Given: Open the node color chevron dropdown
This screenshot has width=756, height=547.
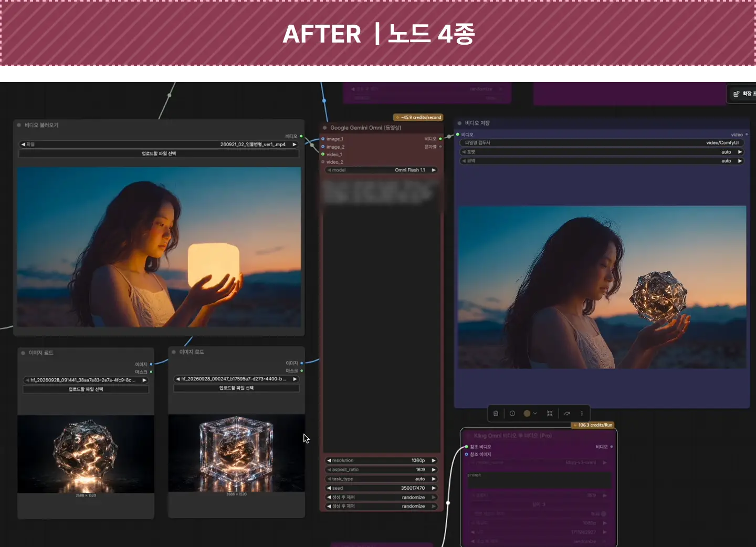Looking at the screenshot, I should coord(535,414).
